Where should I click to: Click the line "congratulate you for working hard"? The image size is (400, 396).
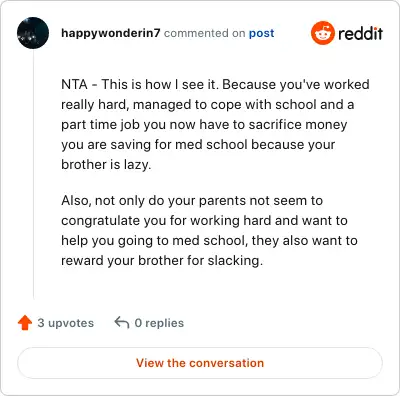tap(204, 220)
